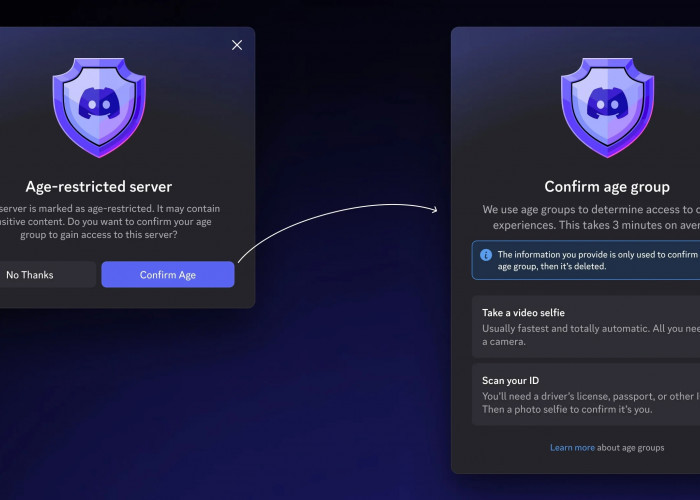This screenshot has width=700, height=500.
Task: Open the Learn more link about age groups
Action: [572, 448]
